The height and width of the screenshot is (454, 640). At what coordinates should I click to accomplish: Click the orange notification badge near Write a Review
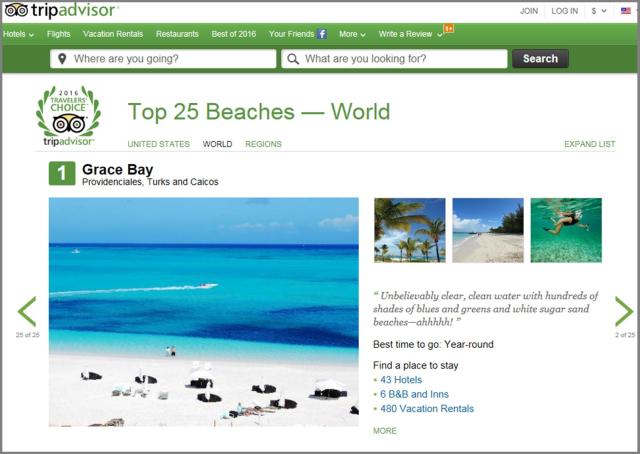pyautogui.click(x=449, y=28)
